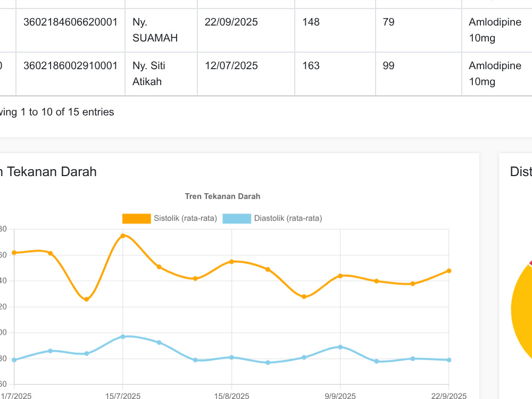Viewport: 532px width, 399px height.
Task: Click the x-axis label 15/8/2025
Action: click(232, 396)
